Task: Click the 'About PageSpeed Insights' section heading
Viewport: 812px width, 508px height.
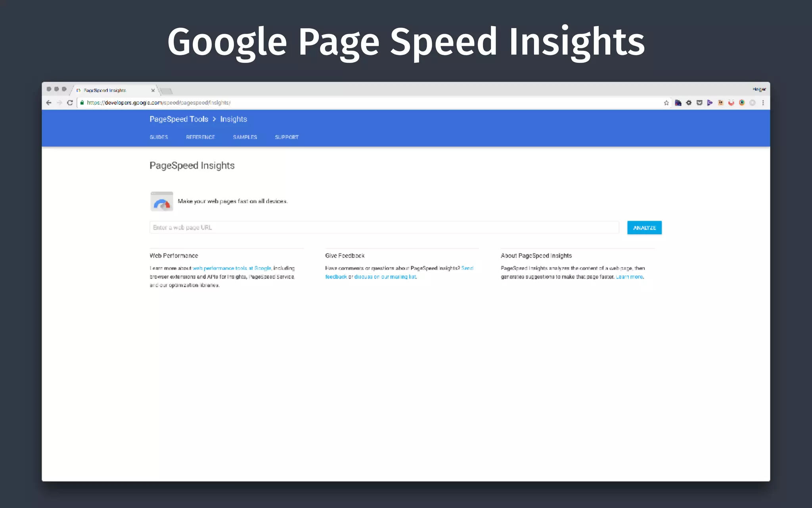Action: point(536,256)
